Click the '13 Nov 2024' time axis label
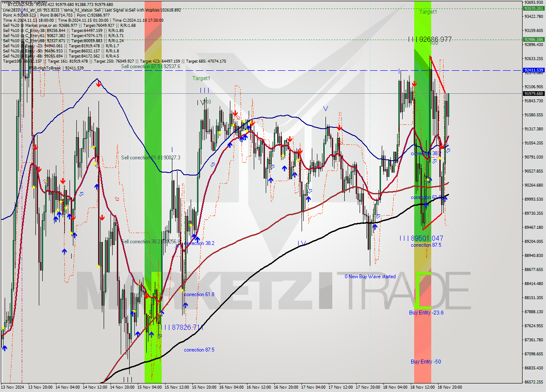Viewport: 546px width, 392px height. click(13, 388)
